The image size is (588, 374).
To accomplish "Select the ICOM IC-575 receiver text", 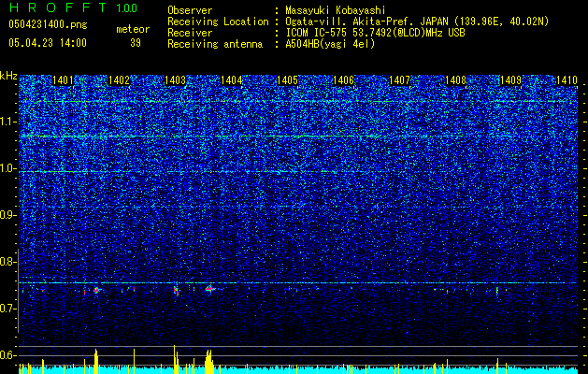I will coord(375,33).
